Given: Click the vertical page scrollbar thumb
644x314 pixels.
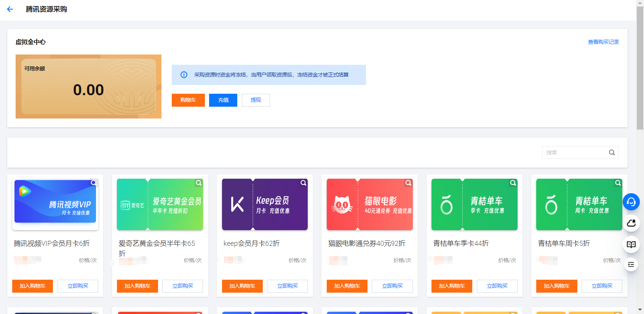Looking at the screenshot, I should pyautogui.click(x=640, y=68).
